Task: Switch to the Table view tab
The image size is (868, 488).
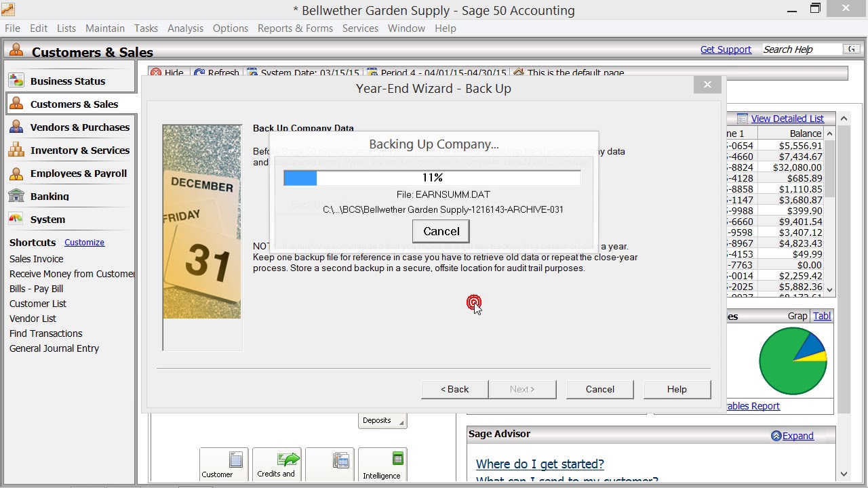Action: click(x=822, y=316)
